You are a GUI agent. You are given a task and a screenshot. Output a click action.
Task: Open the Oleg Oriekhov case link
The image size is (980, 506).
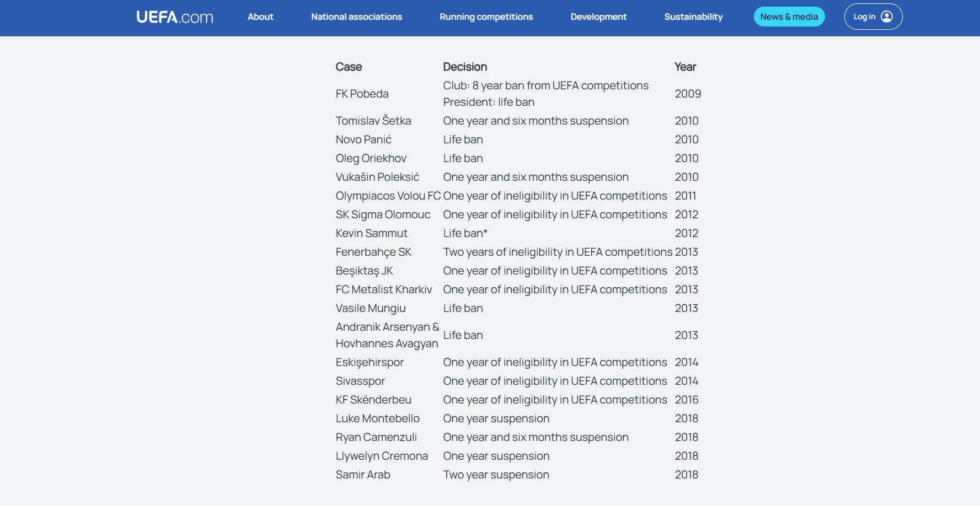point(371,158)
